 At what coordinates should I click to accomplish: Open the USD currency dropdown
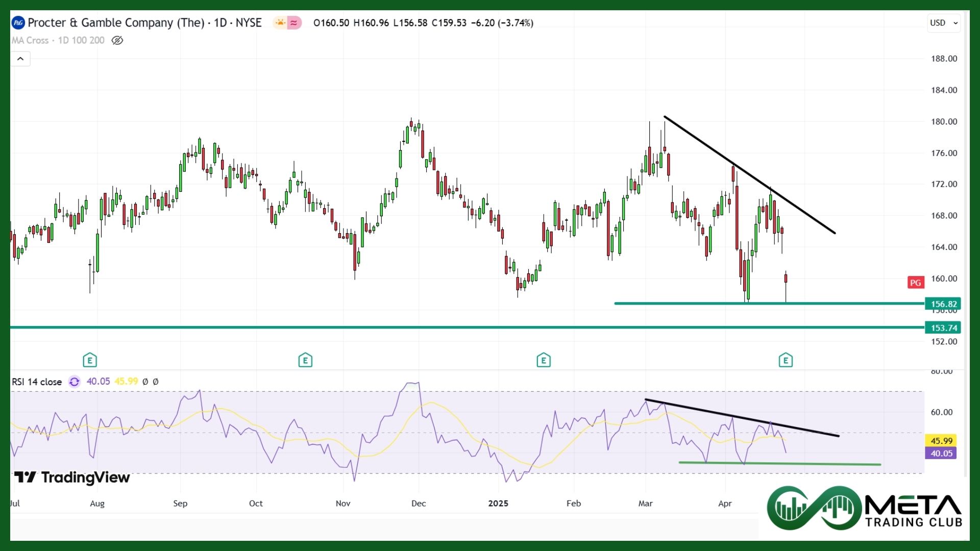[944, 22]
